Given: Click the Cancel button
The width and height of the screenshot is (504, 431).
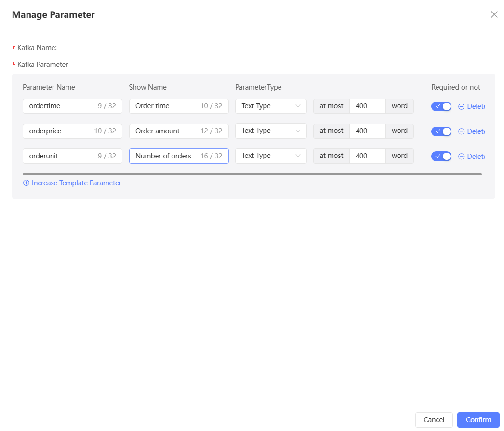Looking at the screenshot, I should tap(434, 420).
